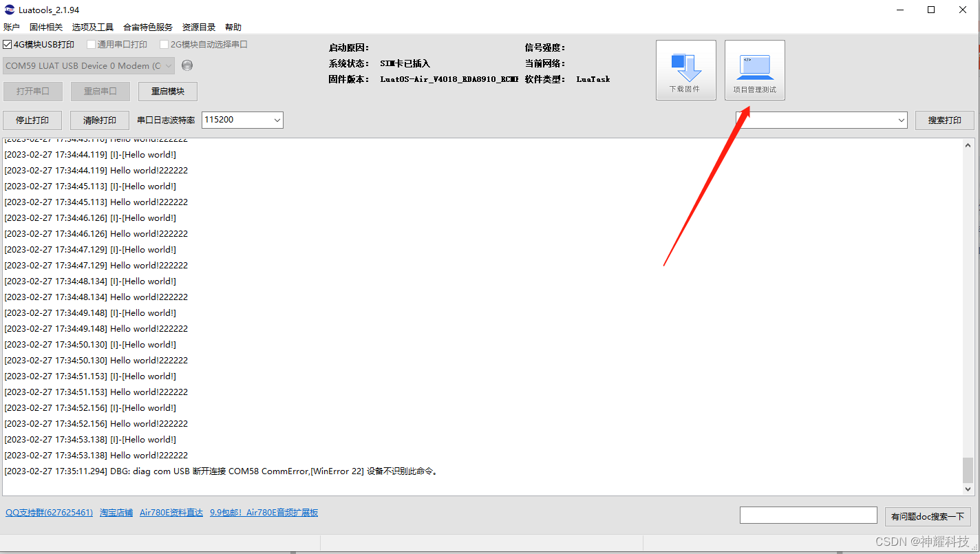
Task: Click the 打开串口 button
Action: pos(33,91)
